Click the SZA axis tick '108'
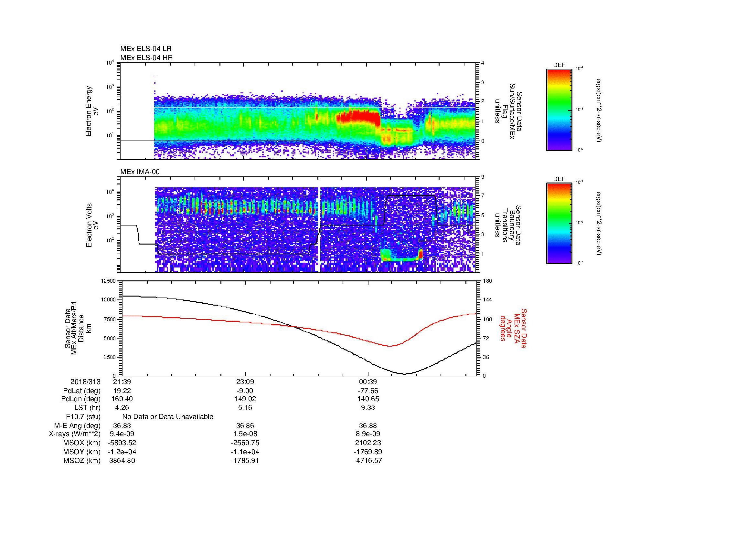The height and width of the screenshot is (534, 756). 487,319
